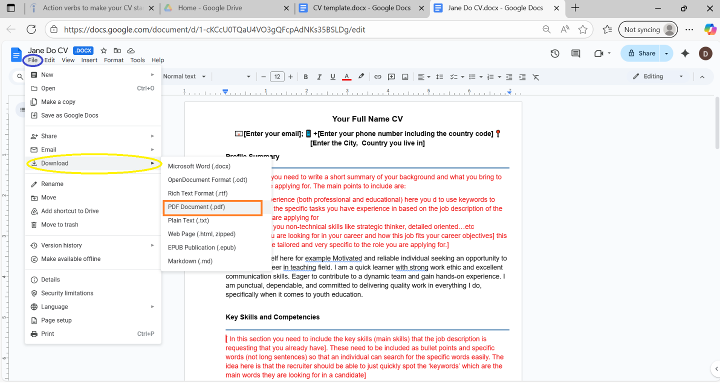Click the decrease indent icon
Viewport: 720px width, 383px height.
coord(509,77)
